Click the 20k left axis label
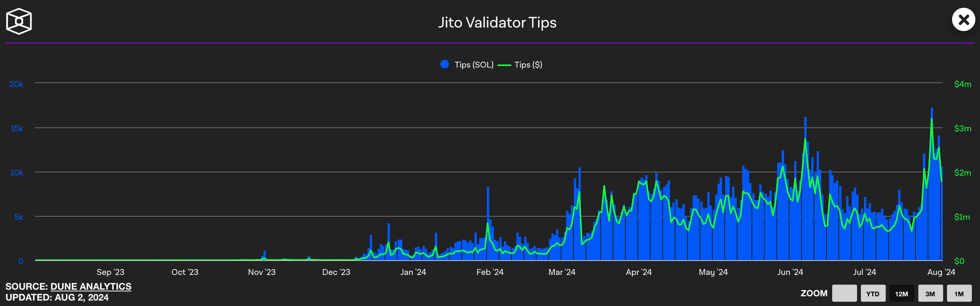This screenshot has width=980, height=306. click(16, 84)
